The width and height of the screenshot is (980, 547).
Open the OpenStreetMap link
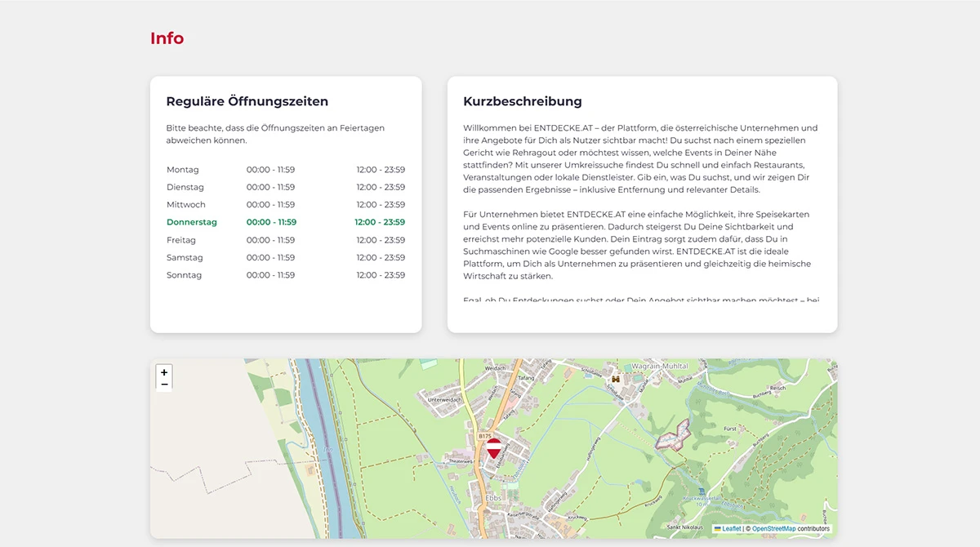[x=773, y=529]
